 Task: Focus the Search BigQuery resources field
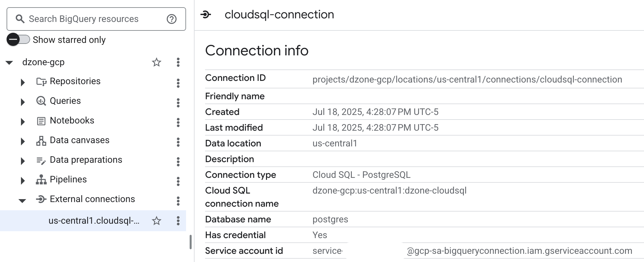96,19
